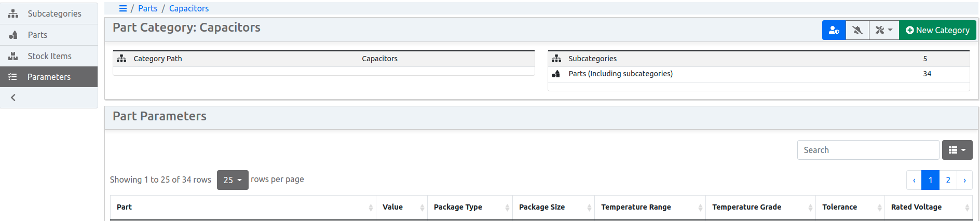The width and height of the screenshot is (980, 221).
Task: Sort by Rated Voltage column header
Action: tap(929, 207)
